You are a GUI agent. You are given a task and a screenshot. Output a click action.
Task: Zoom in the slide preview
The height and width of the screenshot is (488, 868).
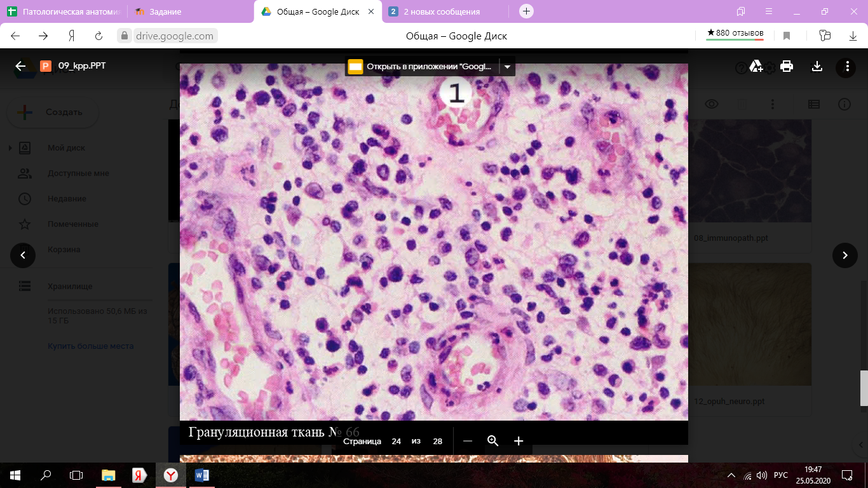pos(519,441)
